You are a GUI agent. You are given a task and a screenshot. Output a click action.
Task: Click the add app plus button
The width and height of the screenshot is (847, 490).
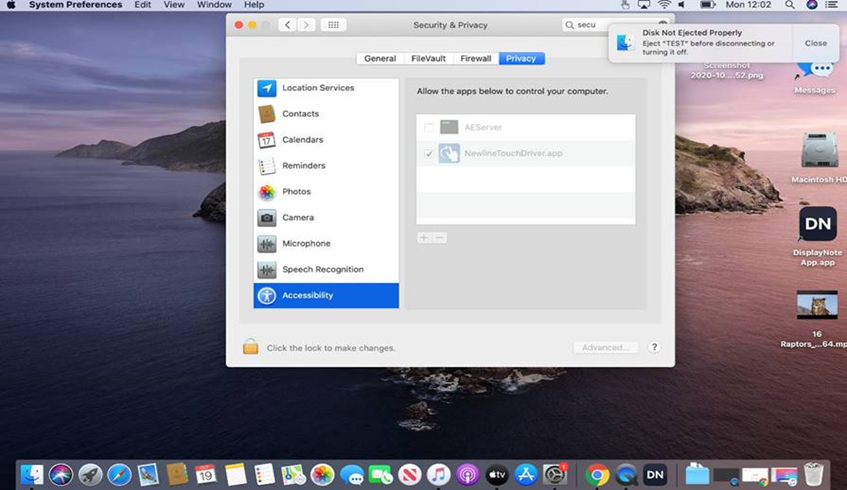click(x=424, y=238)
